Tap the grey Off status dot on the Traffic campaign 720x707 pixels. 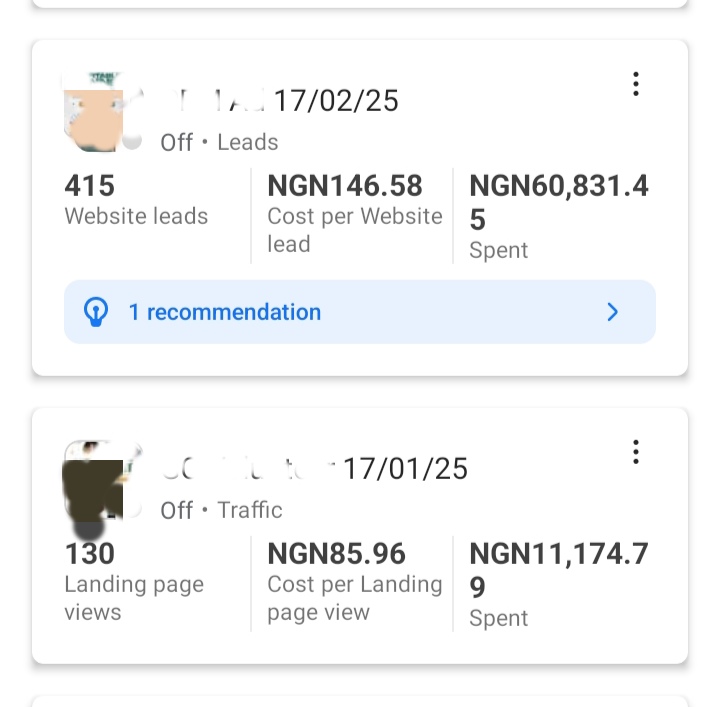pos(132,509)
